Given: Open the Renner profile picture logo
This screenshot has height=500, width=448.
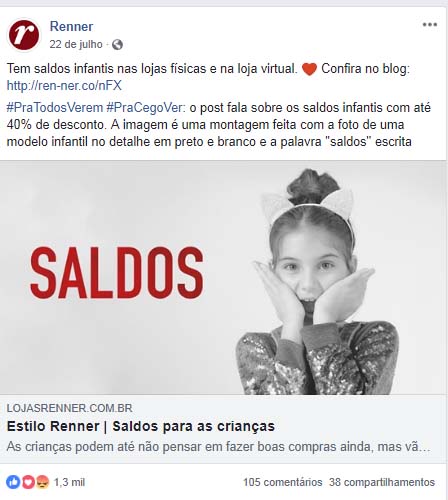Looking at the screenshot, I should coord(24,35).
